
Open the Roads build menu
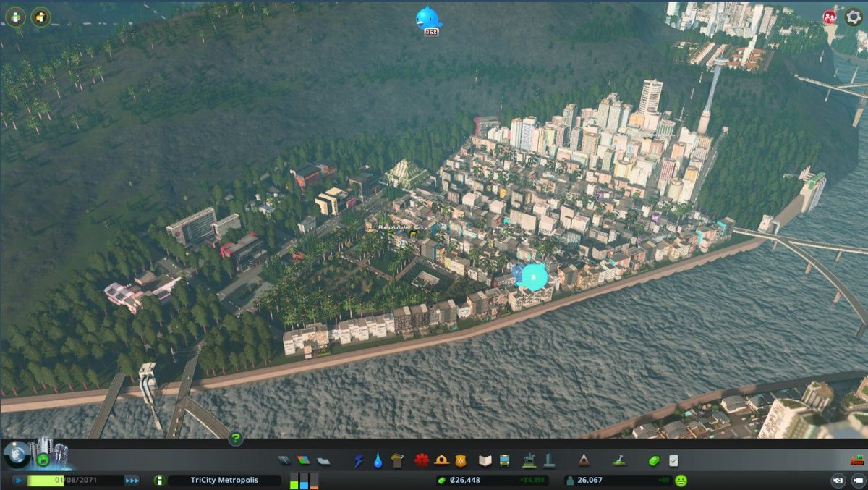284,461
